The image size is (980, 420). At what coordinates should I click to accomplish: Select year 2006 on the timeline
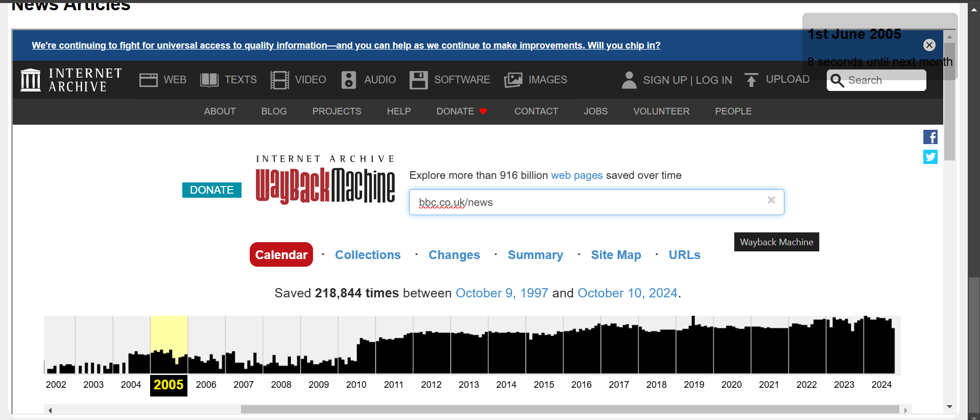[206, 385]
